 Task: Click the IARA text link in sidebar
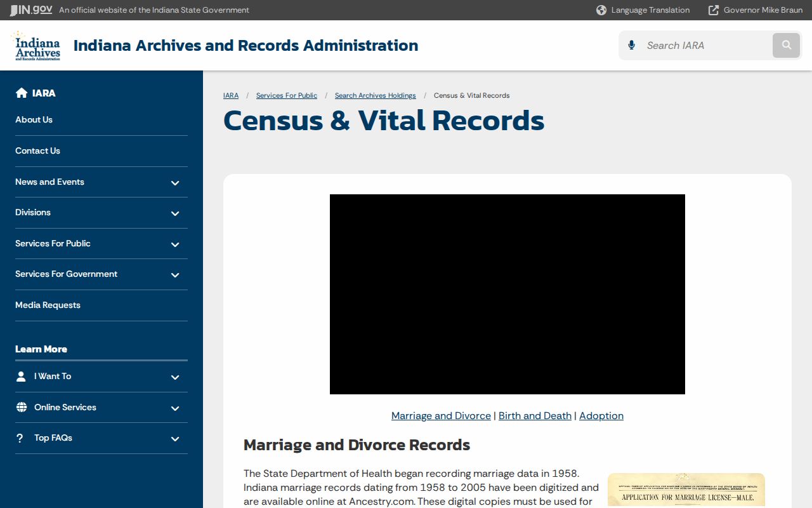(x=44, y=93)
